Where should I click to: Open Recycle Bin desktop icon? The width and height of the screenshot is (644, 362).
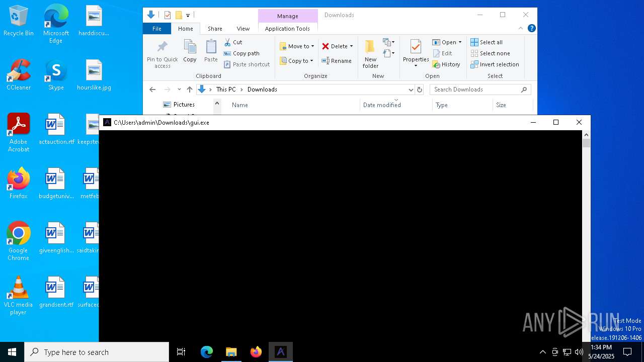pyautogui.click(x=18, y=21)
